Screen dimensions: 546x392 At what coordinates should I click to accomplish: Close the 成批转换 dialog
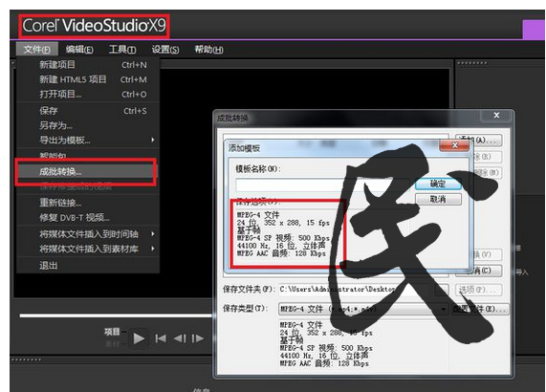496,116
